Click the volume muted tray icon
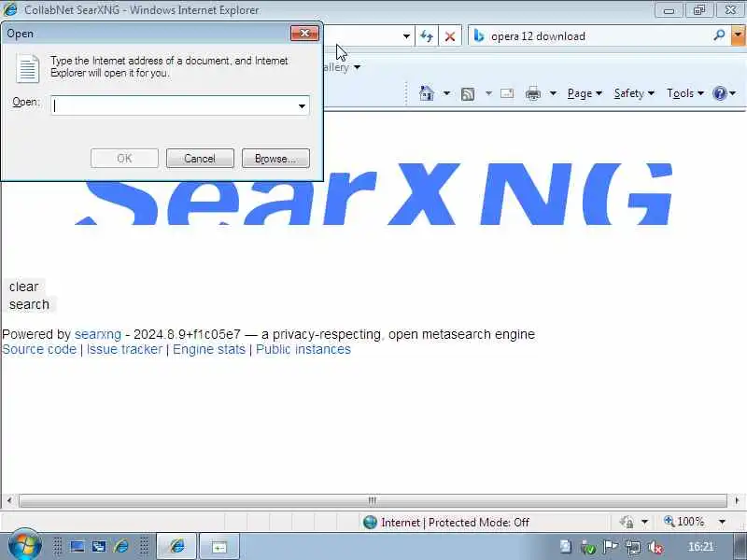 656,548
